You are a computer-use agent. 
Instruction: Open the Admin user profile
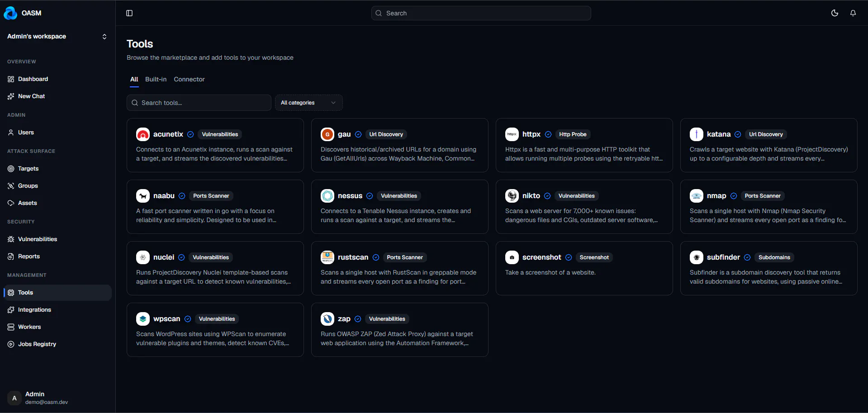click(x=57, y=398)
